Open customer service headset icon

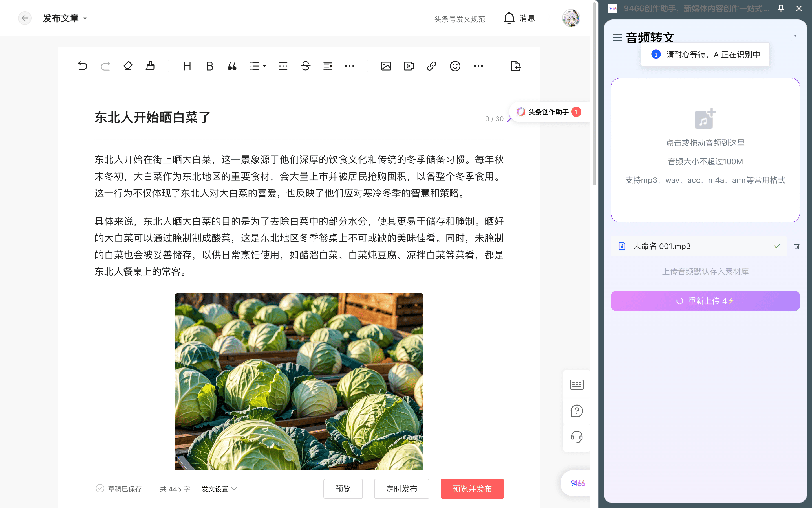577,437
